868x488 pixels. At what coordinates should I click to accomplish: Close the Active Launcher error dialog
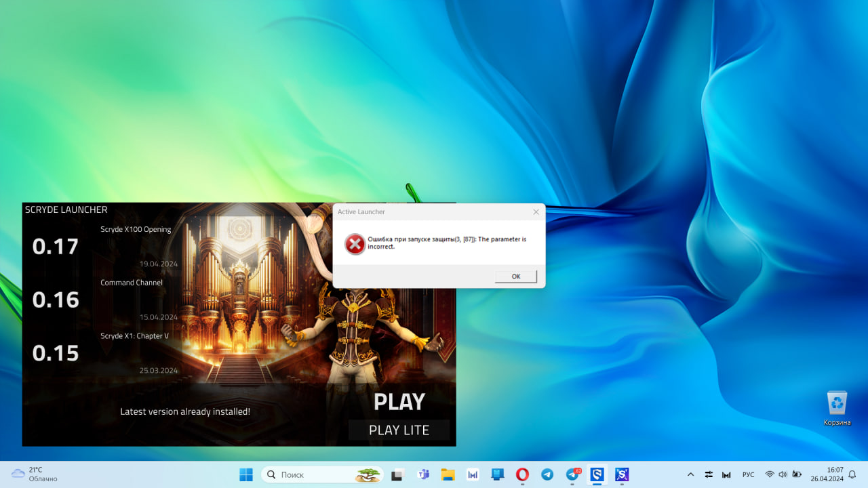pyautogui.click(x=536, y=212)
